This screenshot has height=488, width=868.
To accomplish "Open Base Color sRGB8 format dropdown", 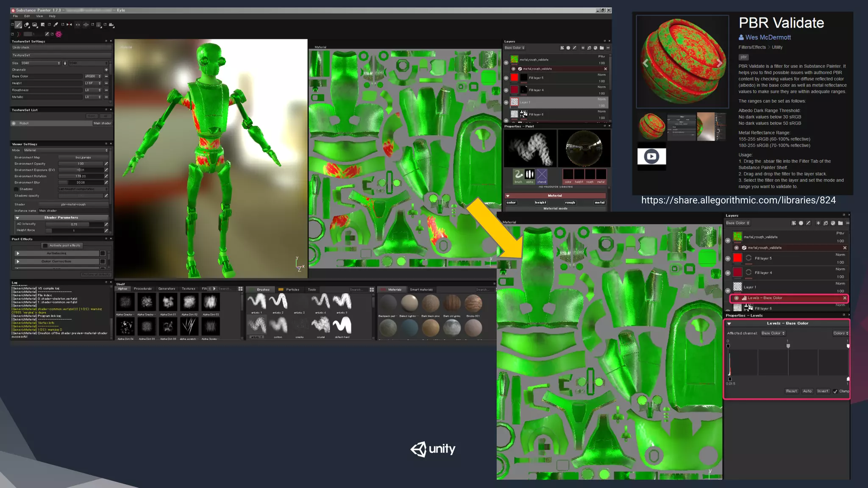I will point(93,77).
